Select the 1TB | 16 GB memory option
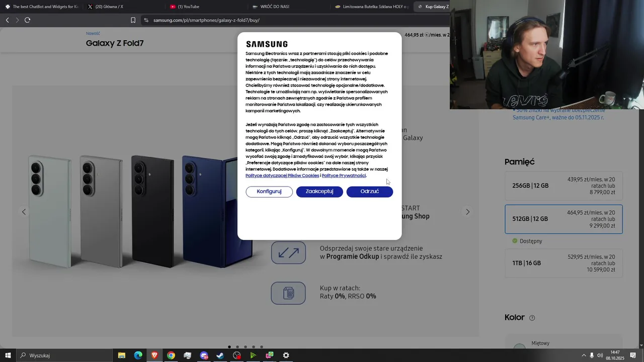 pyautogui.click(x=563, y=263)
